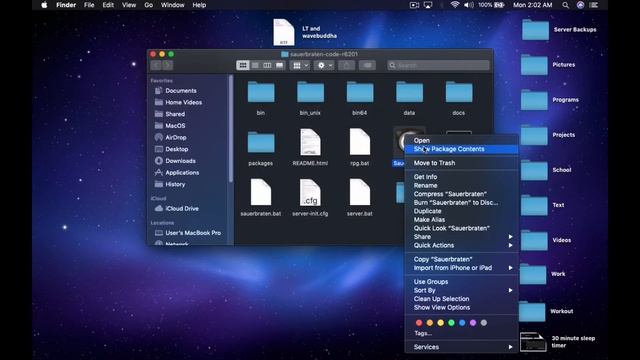Click the Edit Tags toolbar button

point(367,65)
